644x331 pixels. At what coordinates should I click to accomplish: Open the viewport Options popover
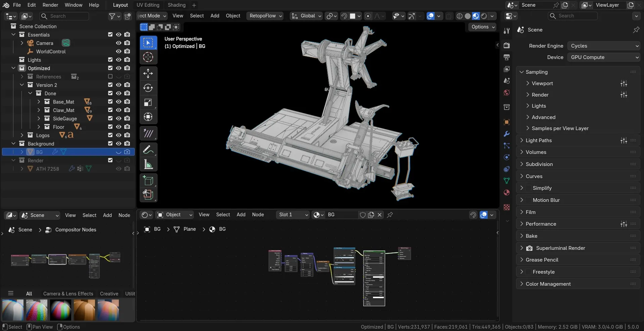point(482,27)
